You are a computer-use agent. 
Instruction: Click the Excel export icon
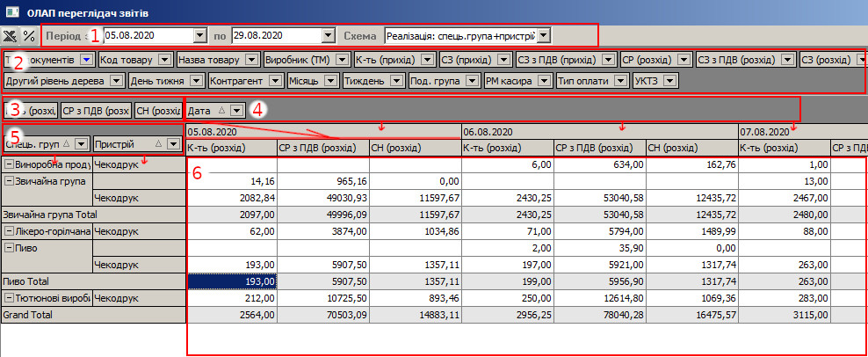click(11, 36)
